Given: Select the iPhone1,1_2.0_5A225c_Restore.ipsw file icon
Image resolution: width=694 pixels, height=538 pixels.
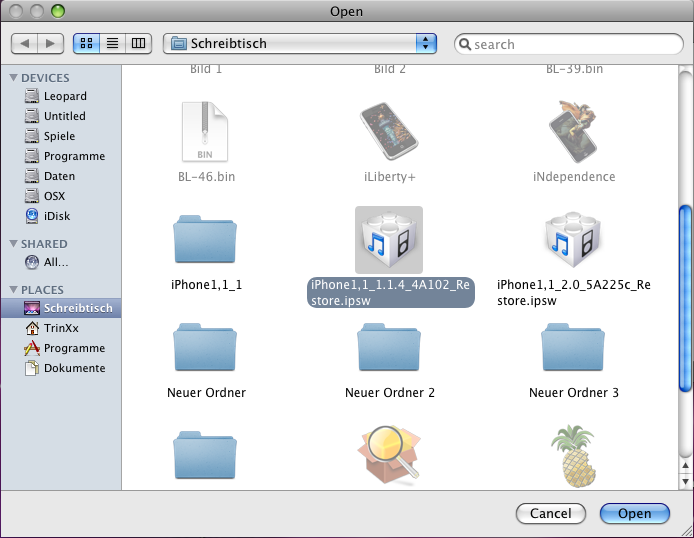Looking at the screenshot, I should [x=573, y=240].
